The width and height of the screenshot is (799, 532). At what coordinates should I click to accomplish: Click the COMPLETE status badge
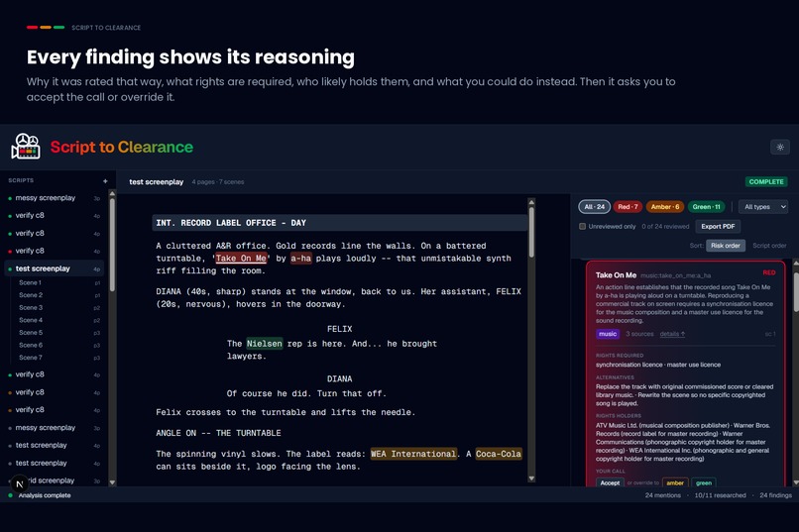766,181
